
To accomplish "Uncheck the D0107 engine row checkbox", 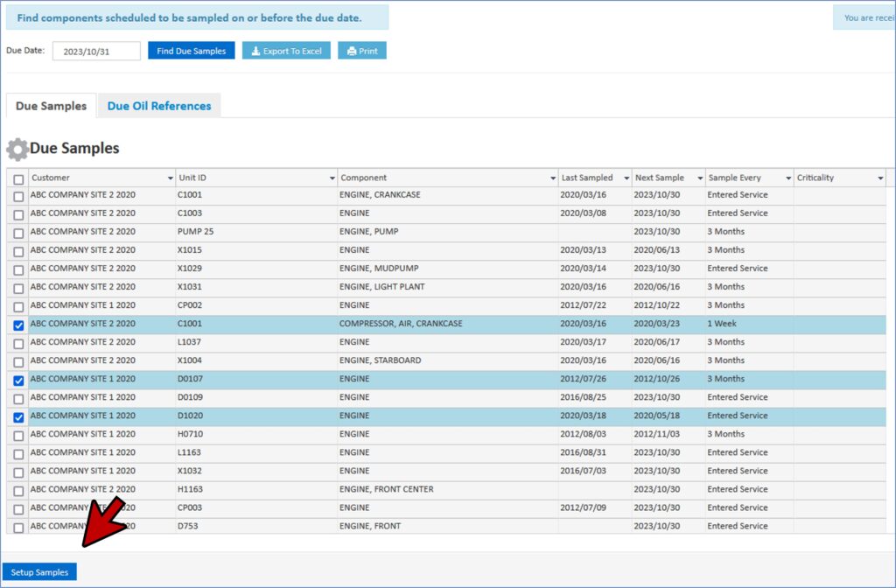I will tap(18, 380).
